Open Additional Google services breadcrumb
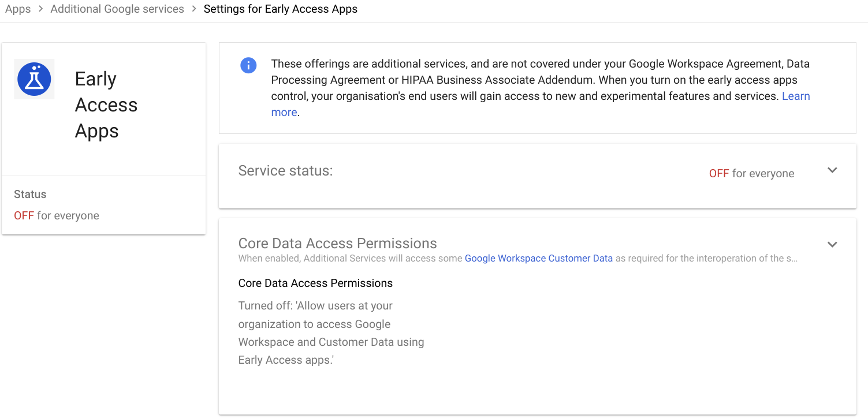Viewport: 868px width, 418px height. 117,9
